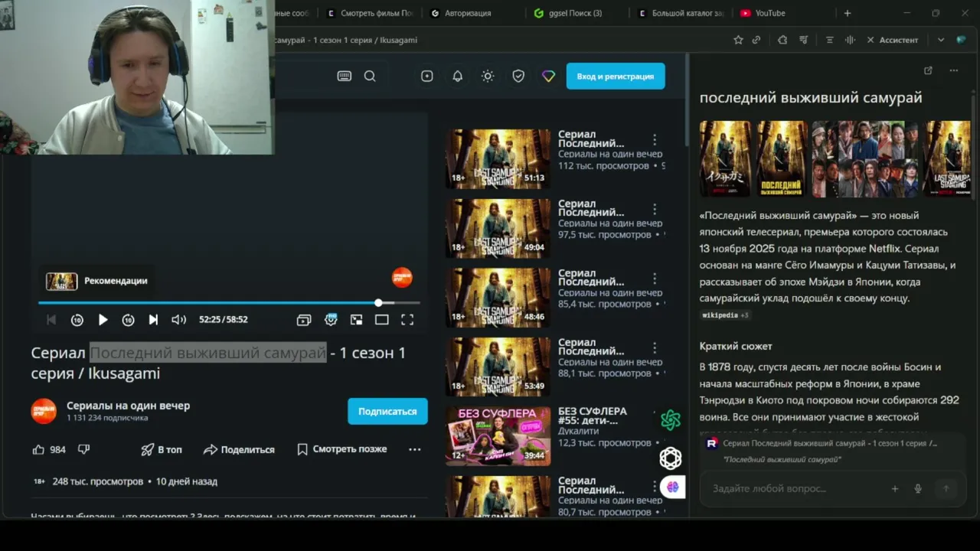Bookmark this page with star icon

coord(738,40)
